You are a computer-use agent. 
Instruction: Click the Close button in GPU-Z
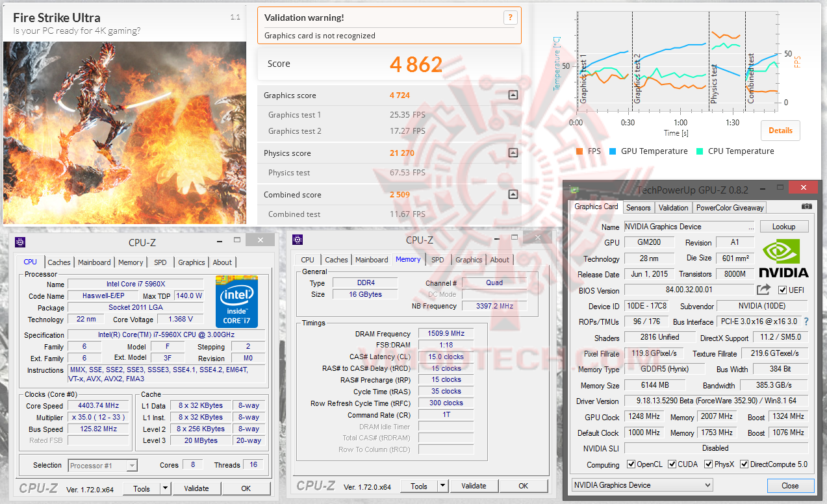790,486
